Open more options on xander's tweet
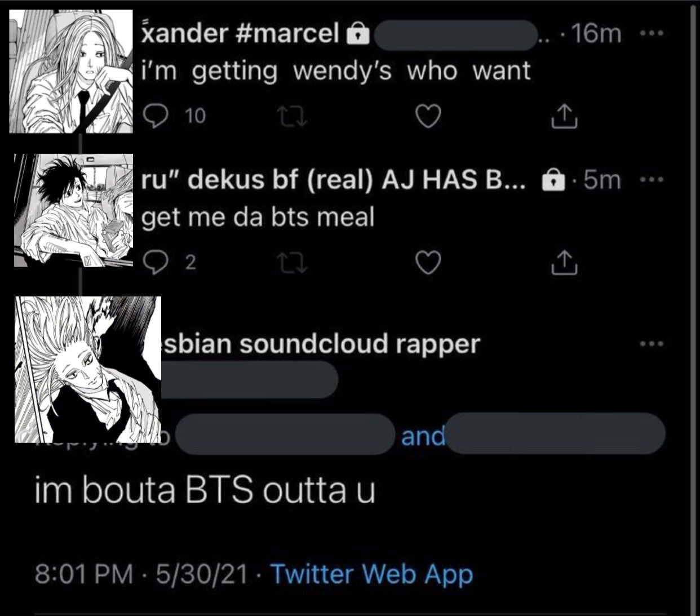This screenshot has width=700, height=616. (x=653, y=33)
